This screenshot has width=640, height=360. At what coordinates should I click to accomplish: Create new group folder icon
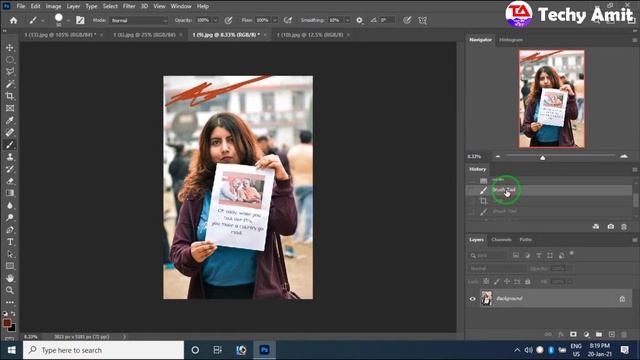tap(599, 334)
